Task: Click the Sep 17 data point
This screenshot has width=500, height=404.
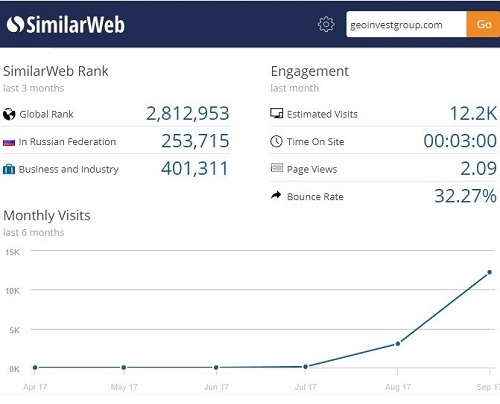Action: tap(489, 272)
